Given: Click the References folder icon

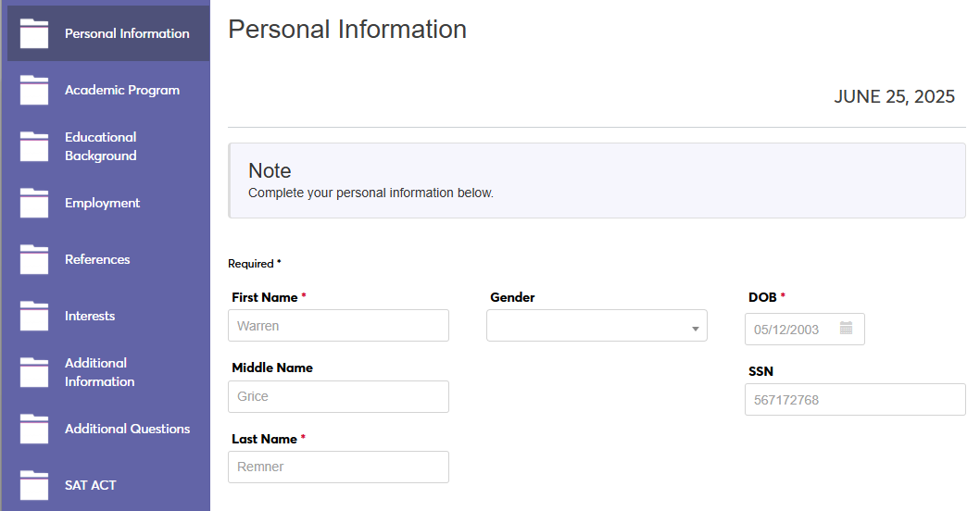Looking at the screenshot, I should coord(34,259).
